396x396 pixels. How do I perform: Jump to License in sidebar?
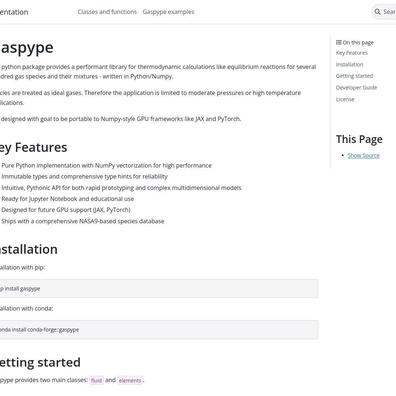[x=345, y=99]
